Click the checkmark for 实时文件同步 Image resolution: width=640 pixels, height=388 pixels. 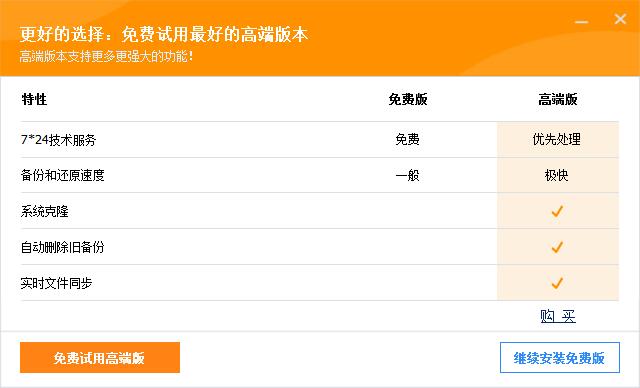[557, 283]
